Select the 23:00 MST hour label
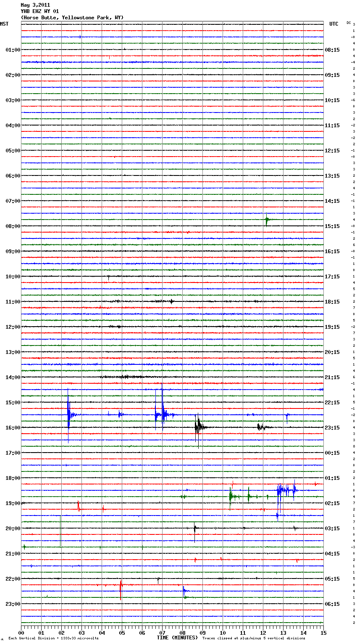The height and width of the screenshot is (644, 357). tap(13, 604)
